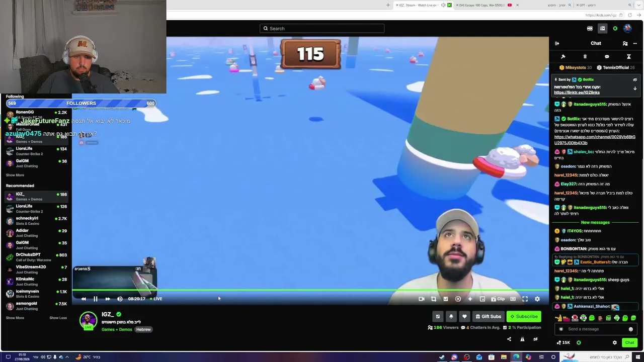The image size is (644, 362).
Task: Click the stream seek progress bar
Action: 310,290
